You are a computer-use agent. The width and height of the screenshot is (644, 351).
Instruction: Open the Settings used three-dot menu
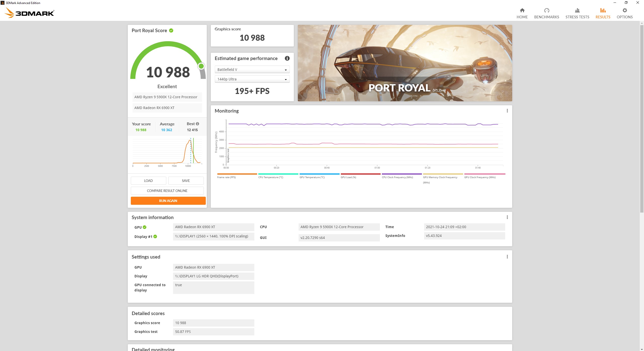pyautogui.click(x=507, y=257)
